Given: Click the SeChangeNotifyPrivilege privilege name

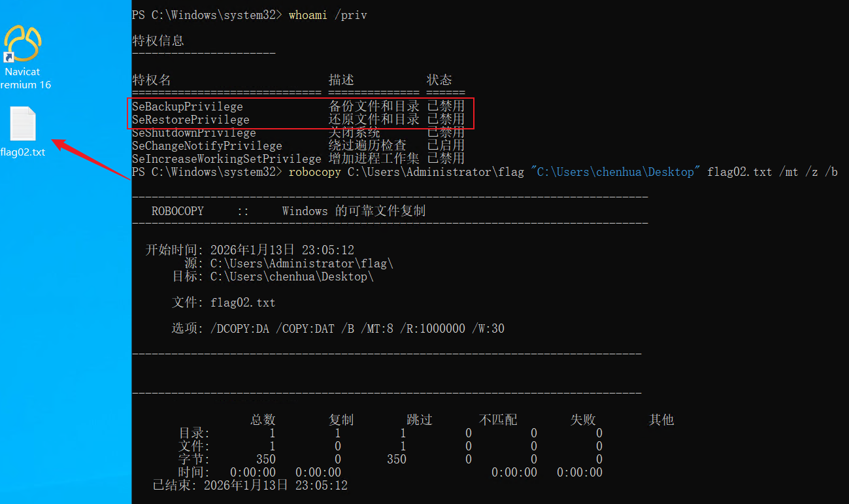Looking at the screenshot, I should click(207, 146).
